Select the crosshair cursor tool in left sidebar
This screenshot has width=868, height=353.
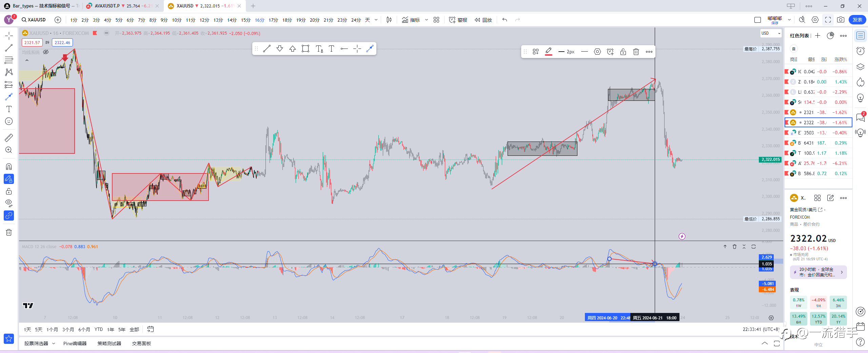[9, 36]
